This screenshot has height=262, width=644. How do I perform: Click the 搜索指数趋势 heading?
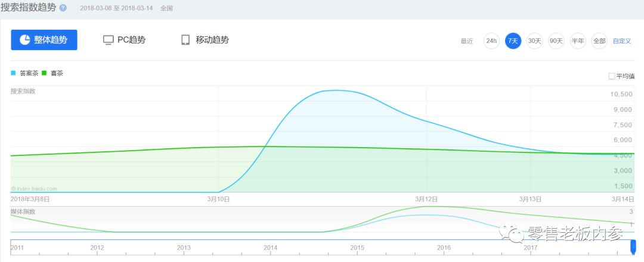pos(28,8)
